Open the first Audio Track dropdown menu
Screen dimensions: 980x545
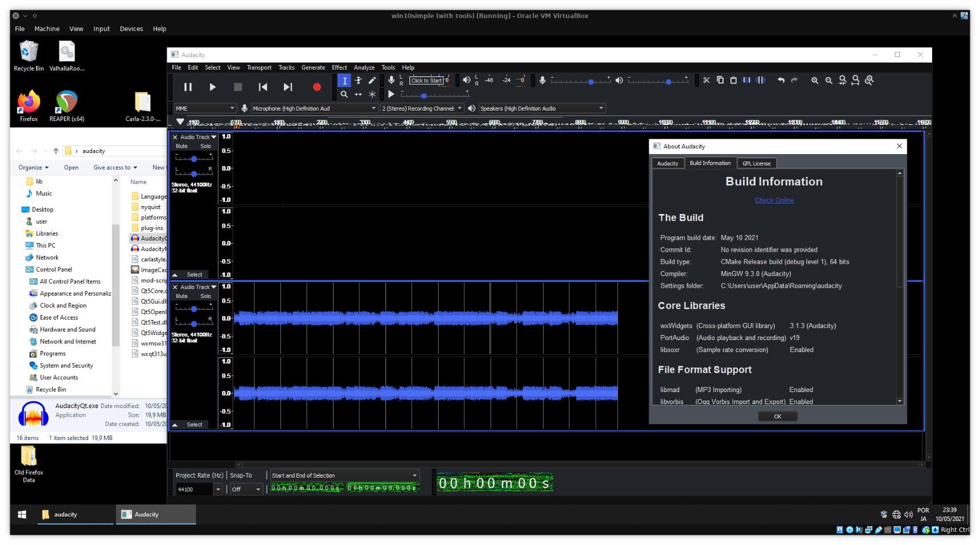tap(198, 137)
